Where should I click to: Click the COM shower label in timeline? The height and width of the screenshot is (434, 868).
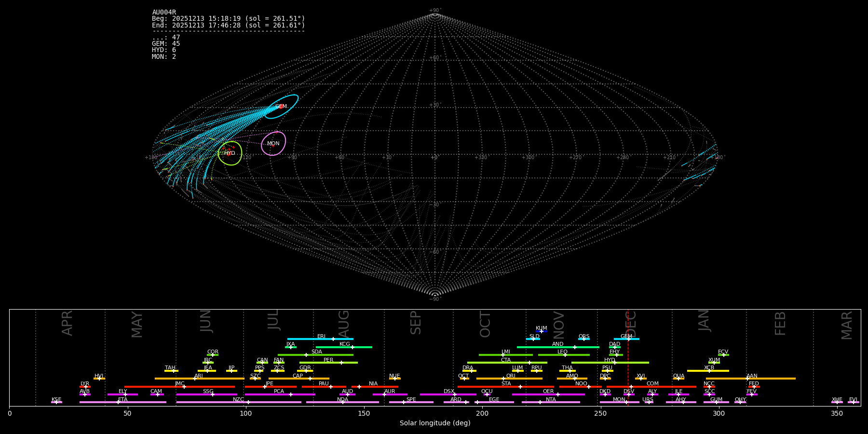click(652, 384)
